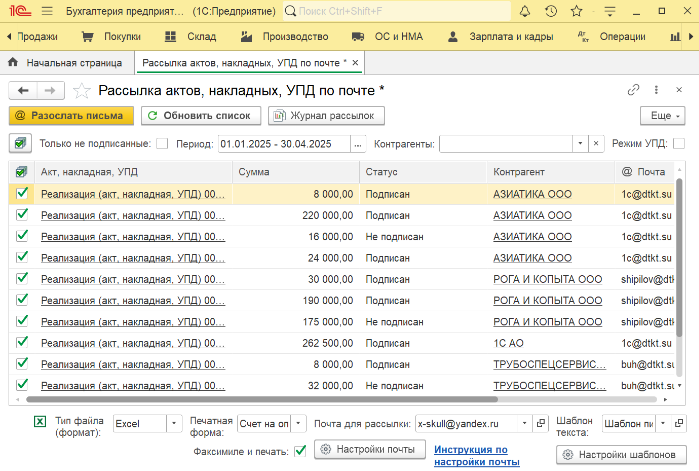The image size is (699, 471).
Task: Toggle Факсимиле и печать checkbox
Action: [300, 451]
